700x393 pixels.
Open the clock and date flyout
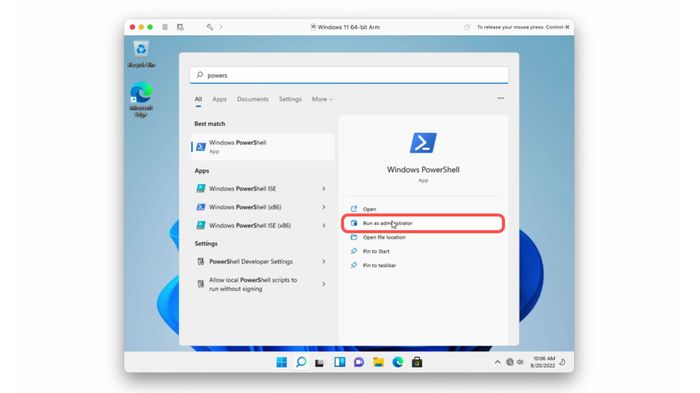click(543, 362)
